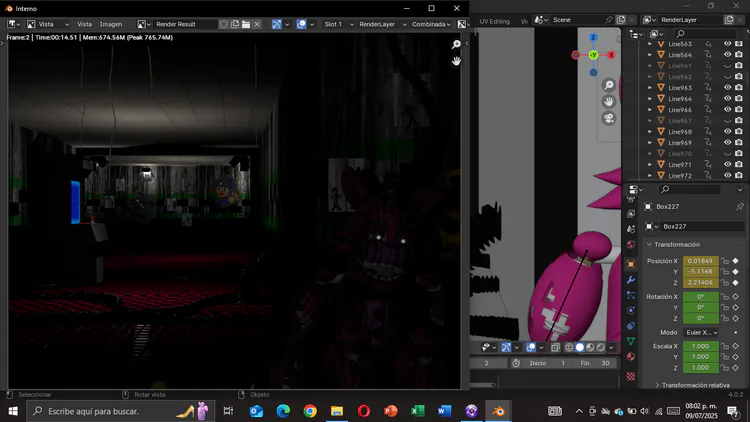Hide Line563 with its eye icon

728,44
